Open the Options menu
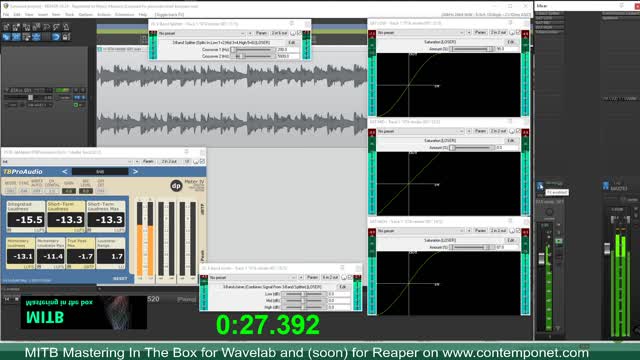Viewport: 640px width, 360px height. [86, 15]
